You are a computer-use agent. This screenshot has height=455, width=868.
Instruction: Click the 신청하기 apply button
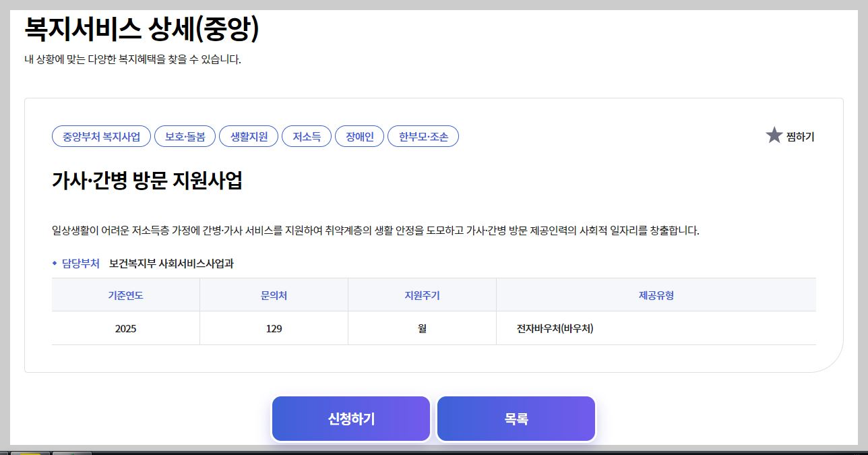click(x=350, y=418)
